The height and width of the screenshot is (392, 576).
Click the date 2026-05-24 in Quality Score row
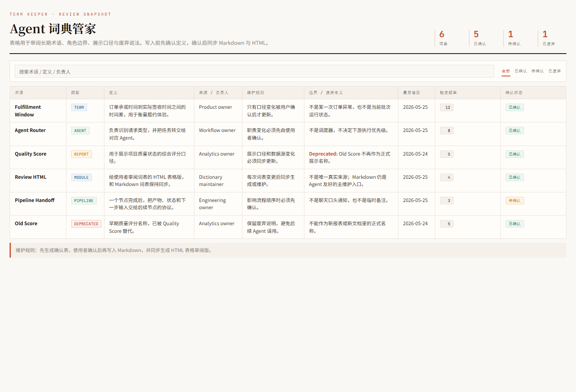pos(415,154)
